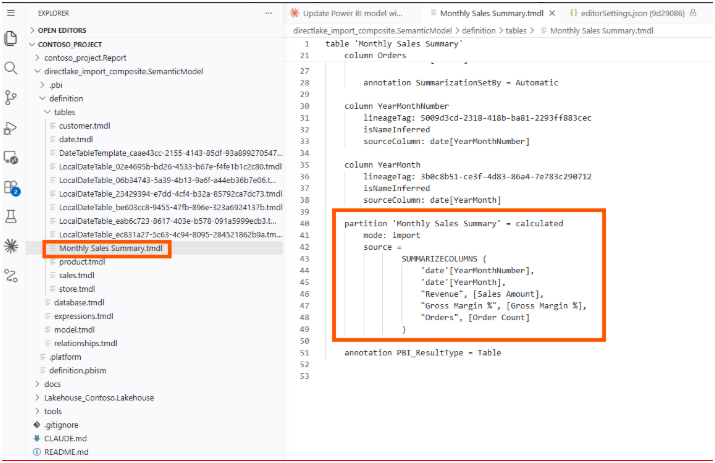Switch to Monthly Sales Summary.tmdl tab
715x463 pixels.
coord(491,13)
